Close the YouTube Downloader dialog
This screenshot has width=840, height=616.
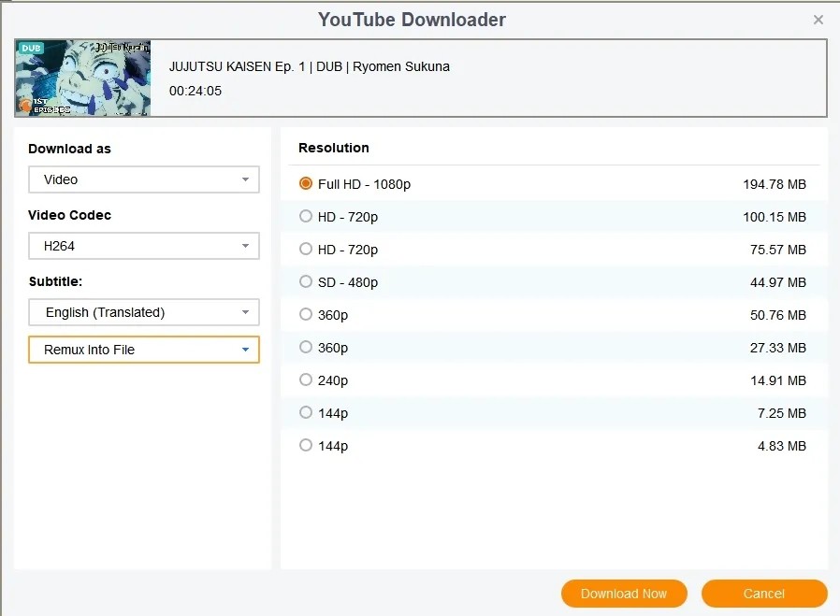click(818, 20)
